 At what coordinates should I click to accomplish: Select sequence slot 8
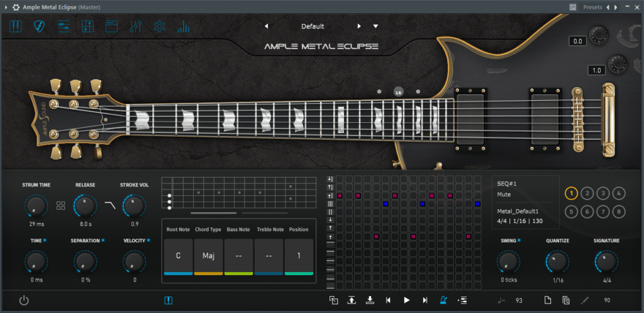coord(619,212)
